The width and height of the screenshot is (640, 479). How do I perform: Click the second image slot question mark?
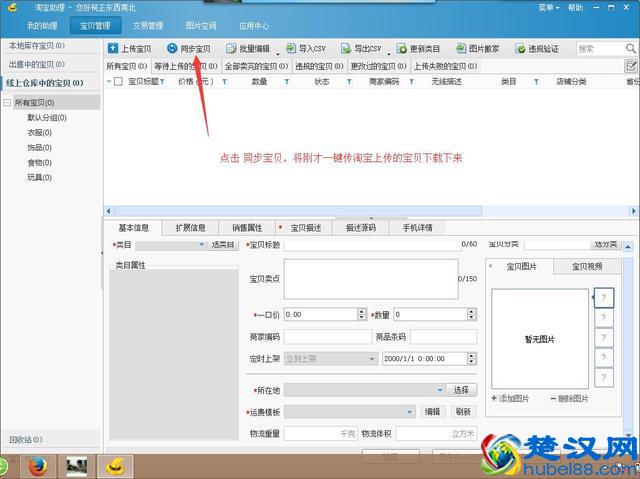(604, 317)
